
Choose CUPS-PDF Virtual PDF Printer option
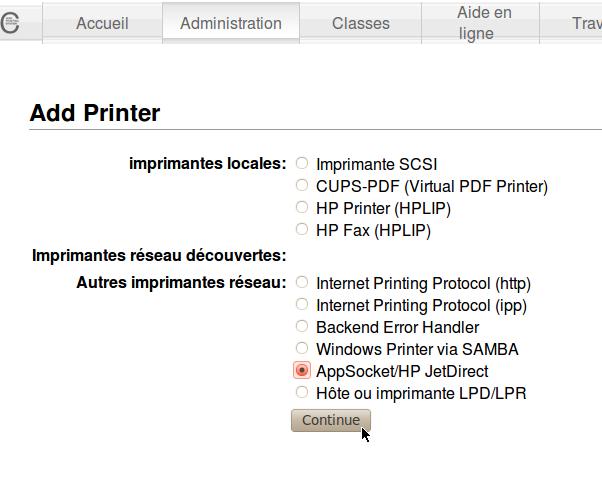click(302, 186)
